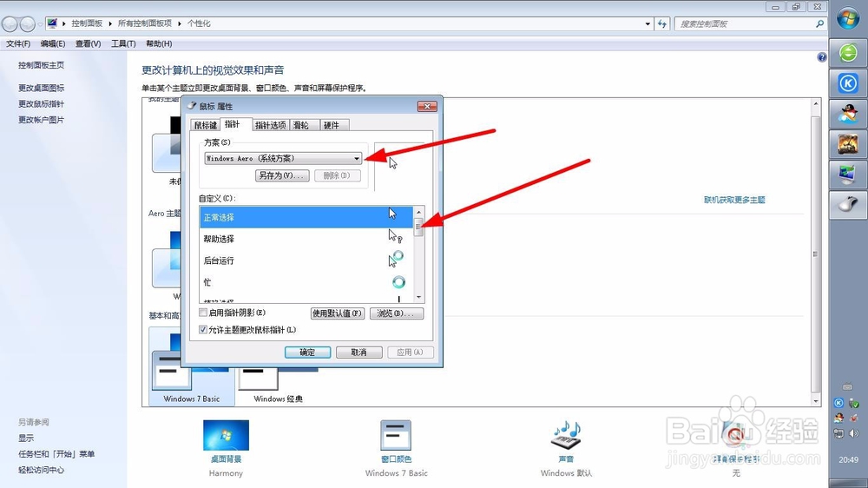This screenshot has height=488, width=868.
Task: Click the blue K tray icon
Action: pos(838,403)
